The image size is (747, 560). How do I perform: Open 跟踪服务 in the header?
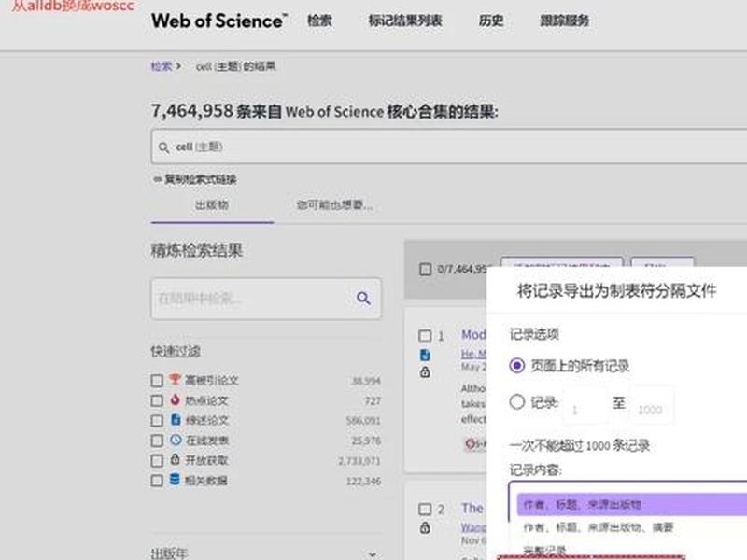pos(565,21)
